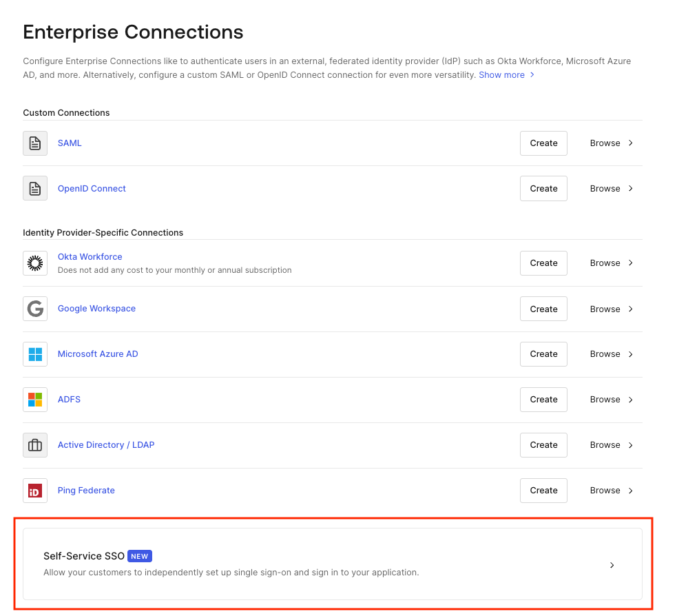Create a SAML connection
Screen dimensions: 677x616
tap(543, 143)
